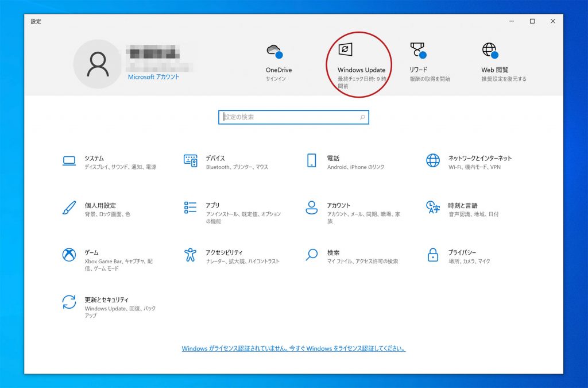Click the Wi-Fi、機内モード、VPN description
The image size is (588, 388).
coord(474,167)
